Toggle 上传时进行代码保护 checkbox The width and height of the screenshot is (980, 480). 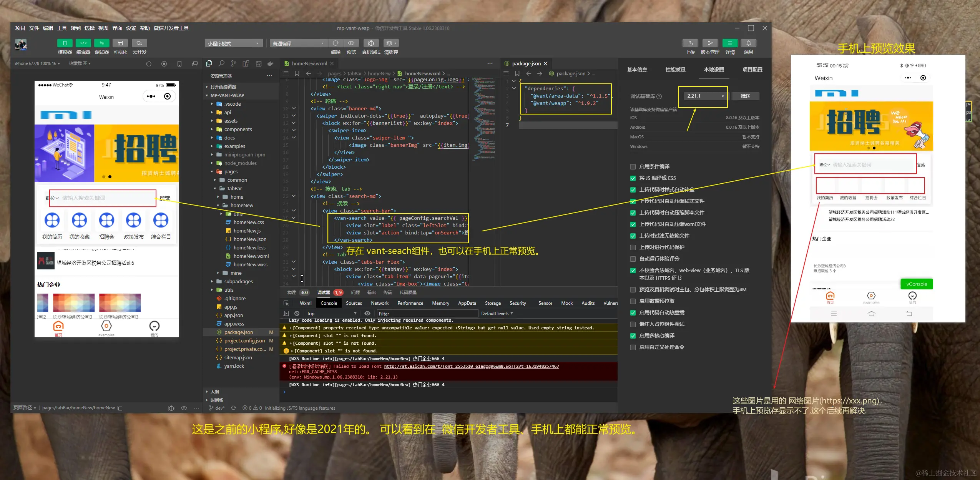pos(633,247)
